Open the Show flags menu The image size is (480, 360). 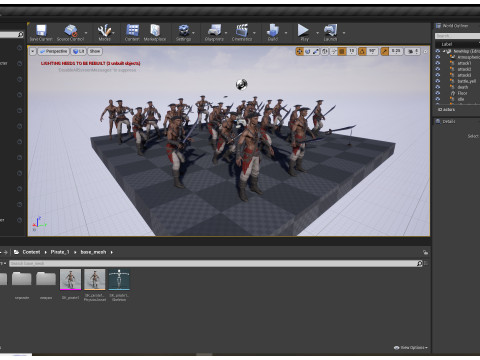point(95,51)
